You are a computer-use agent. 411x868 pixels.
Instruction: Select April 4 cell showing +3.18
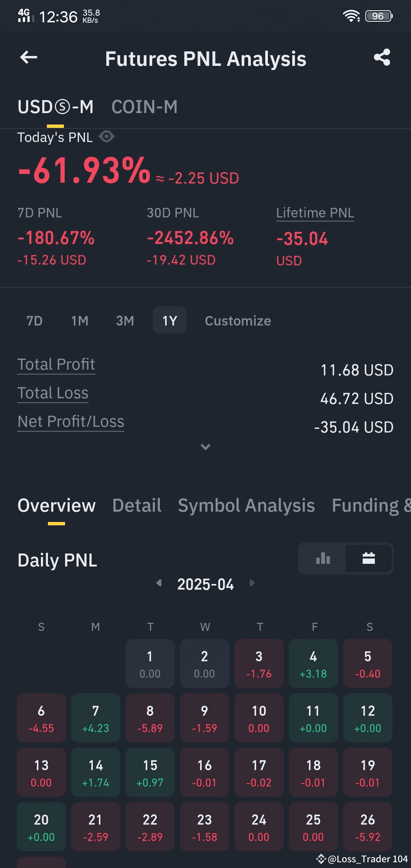point(313,663)
